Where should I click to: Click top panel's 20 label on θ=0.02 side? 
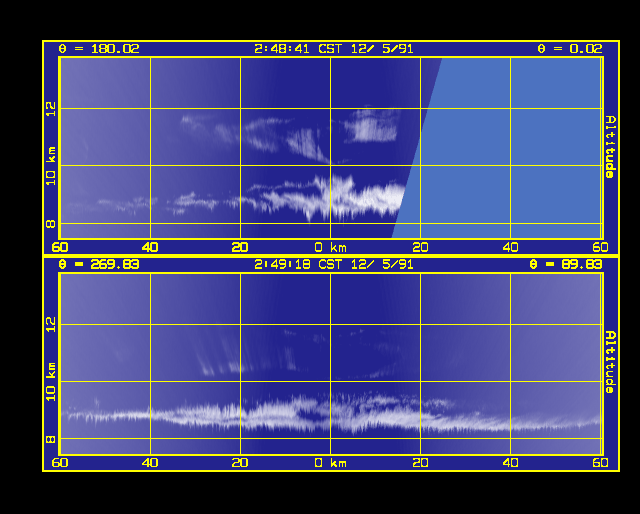click(x=420, y=247)
